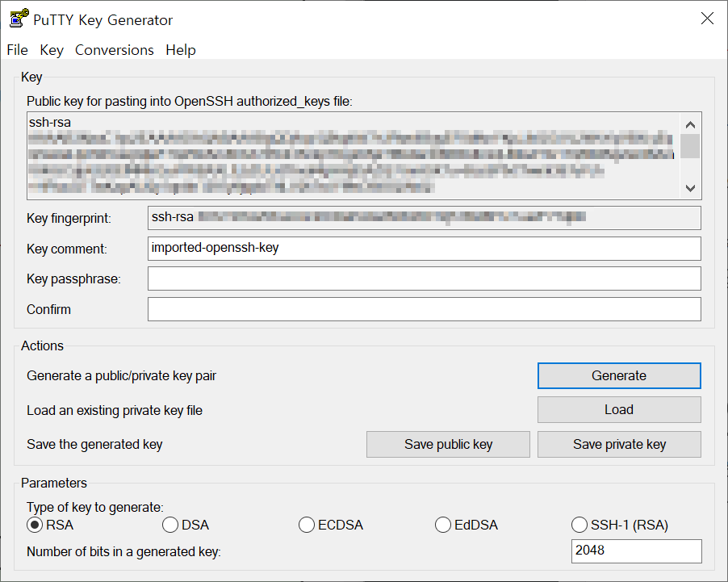The image size is (728, 582).
Task: Click the Key passphrase field
Action: pyautogui.click(x=425, y=278)
